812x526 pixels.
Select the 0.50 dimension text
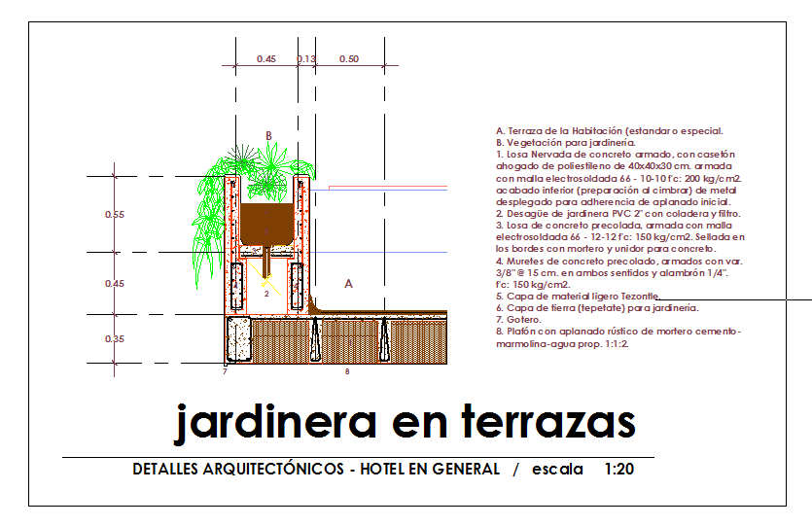coord(349,59)
